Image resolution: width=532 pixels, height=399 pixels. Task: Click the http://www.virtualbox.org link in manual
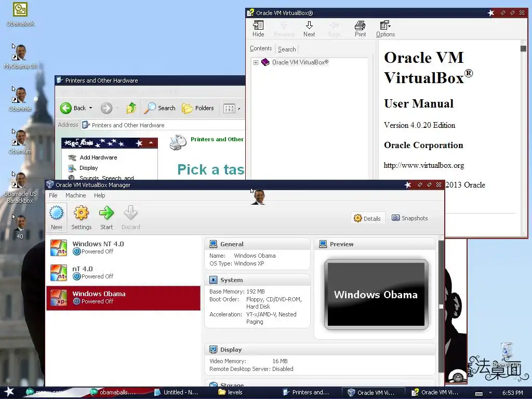click(x=424, y=165)
